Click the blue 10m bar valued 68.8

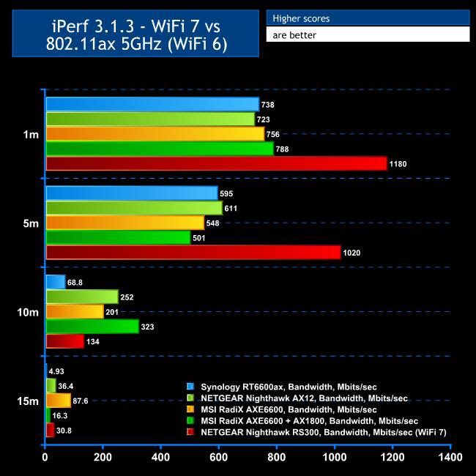point(56,282)
